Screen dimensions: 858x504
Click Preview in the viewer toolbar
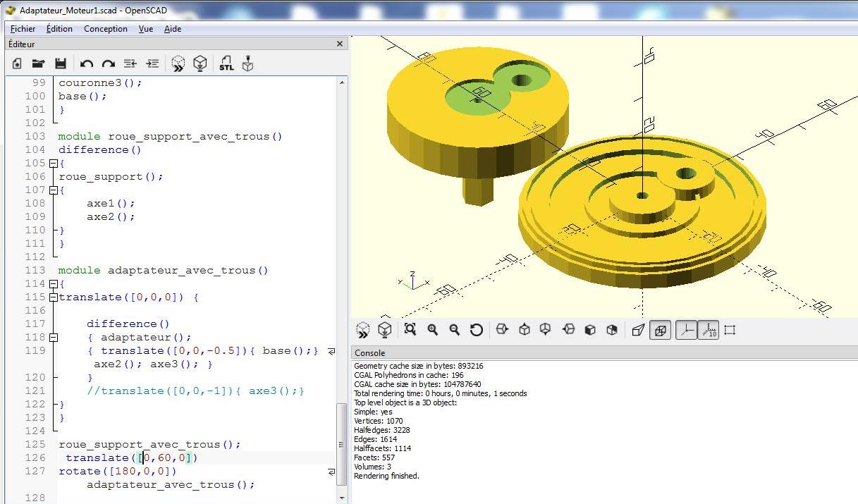click(363, 330)
